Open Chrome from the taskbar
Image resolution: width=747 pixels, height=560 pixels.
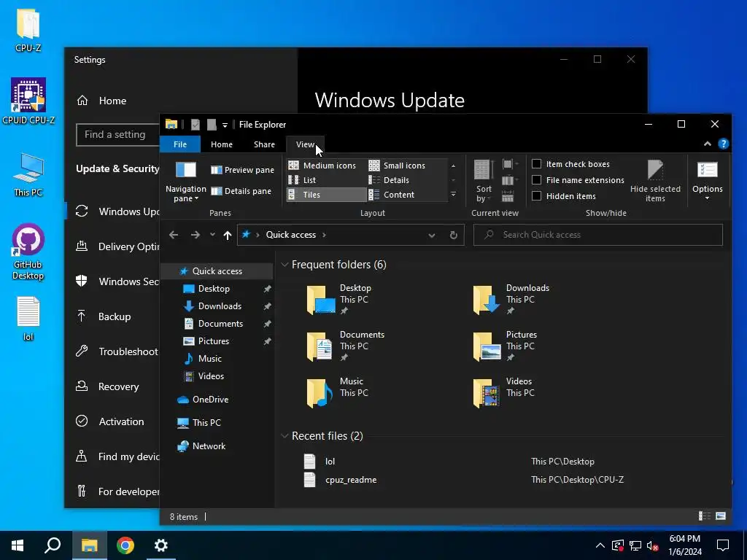[125, 545]
